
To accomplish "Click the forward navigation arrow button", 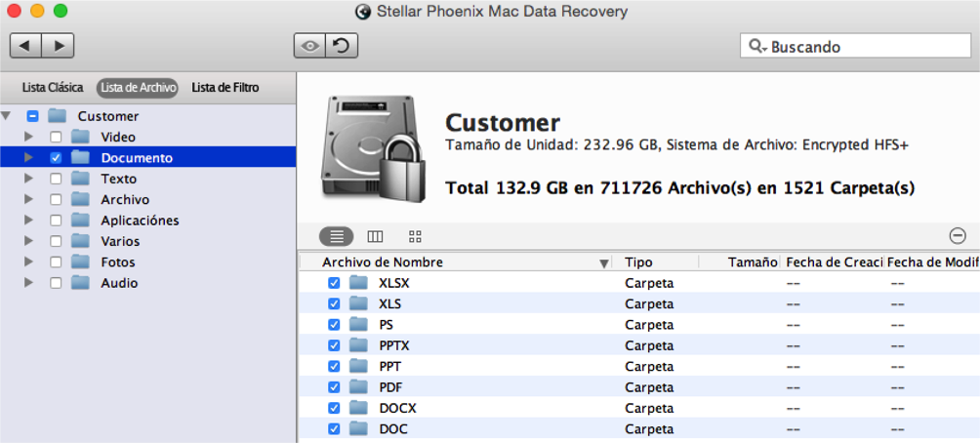I will click(59, 46).
